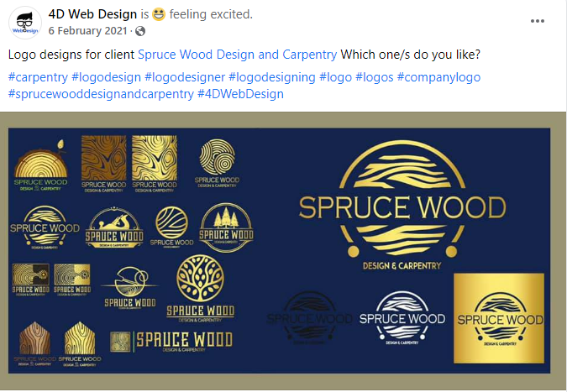Click the #carpentry hashtag
567x392 pixels.
pos(38,77)
